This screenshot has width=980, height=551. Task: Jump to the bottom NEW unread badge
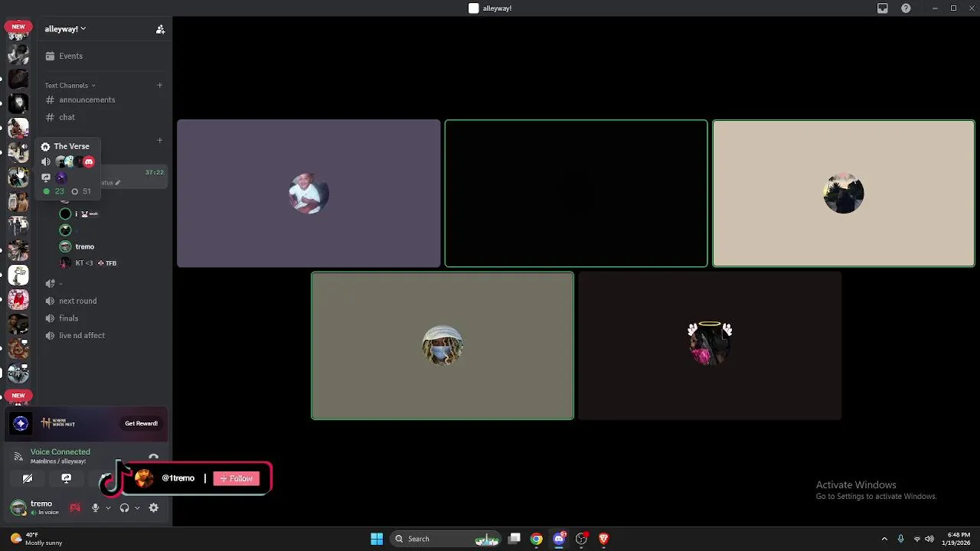pyautogui.click(x=18, y=396)
